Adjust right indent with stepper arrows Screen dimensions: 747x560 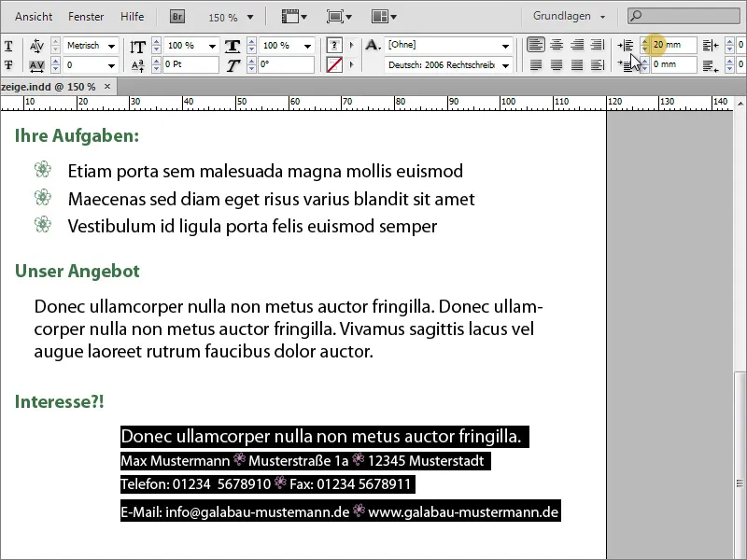pos(729,45)
